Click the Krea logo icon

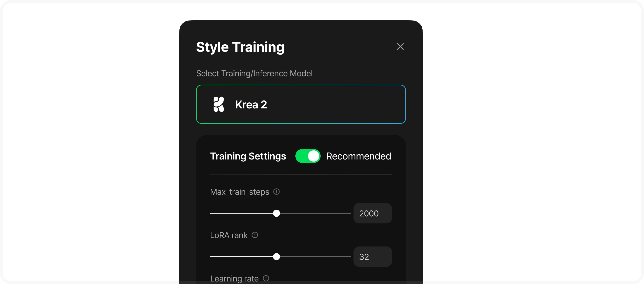[x=218, y=104]
